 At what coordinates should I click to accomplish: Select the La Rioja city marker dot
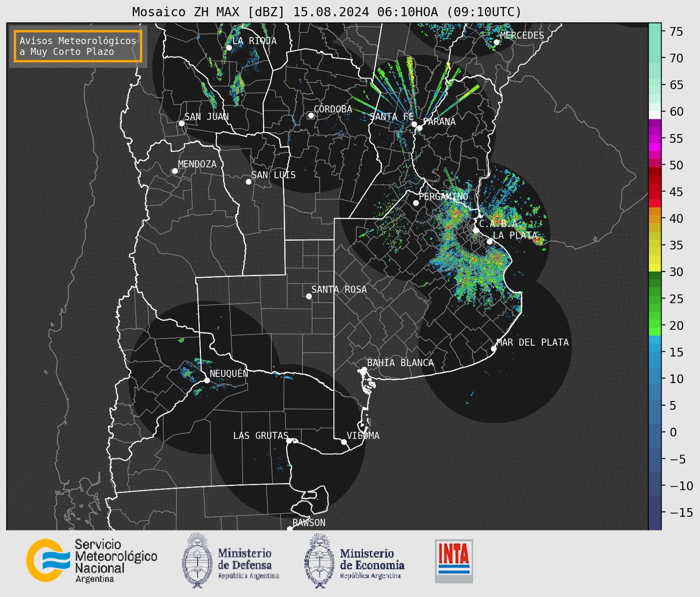click(229, 48)
